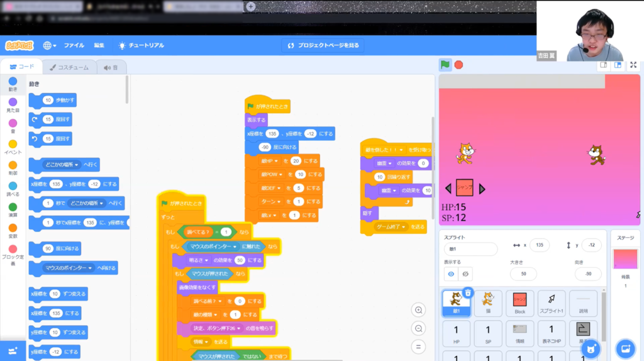Select the 猫 sprite thumbnail
Image resolution: width=644 pixels, height=361 pixels.
(488, 303)
